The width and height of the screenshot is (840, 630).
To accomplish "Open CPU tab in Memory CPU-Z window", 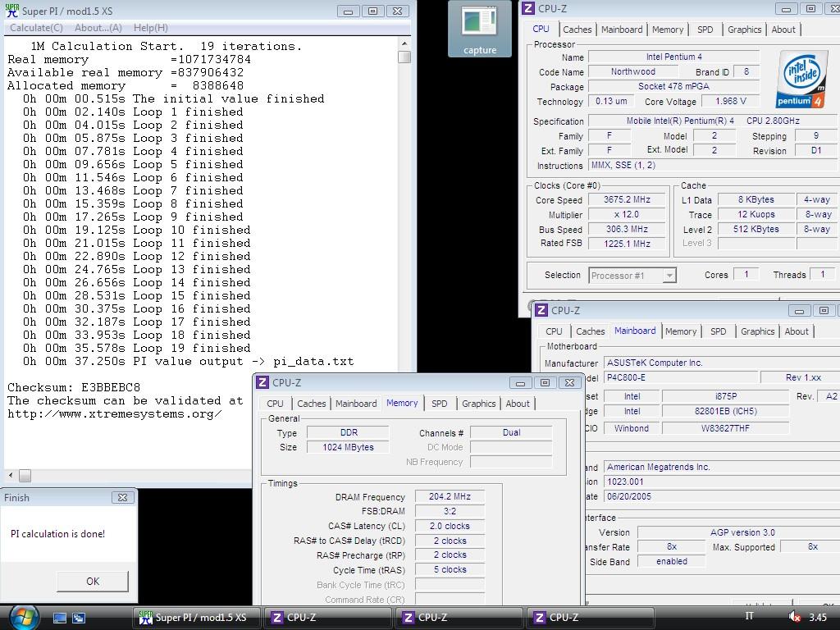I will pyautogui.click(x=275, y=404).
